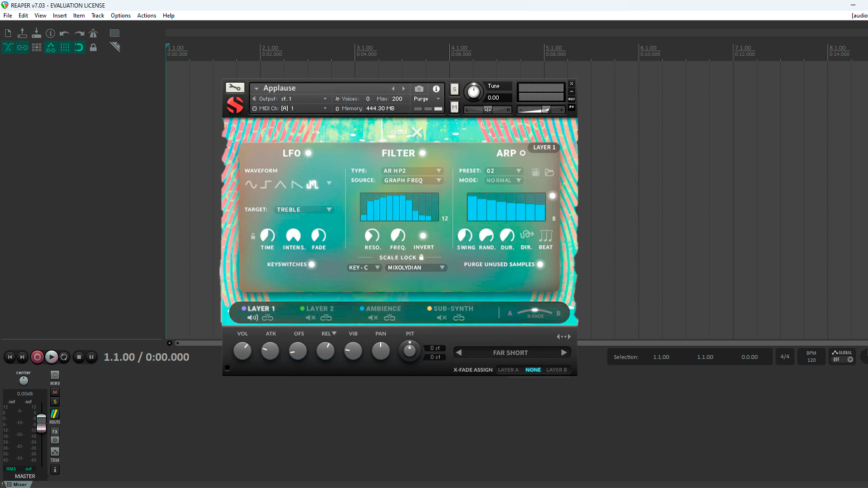
Task: Click the Open Project upload-arrow icon
Action: tap(22, 33)
